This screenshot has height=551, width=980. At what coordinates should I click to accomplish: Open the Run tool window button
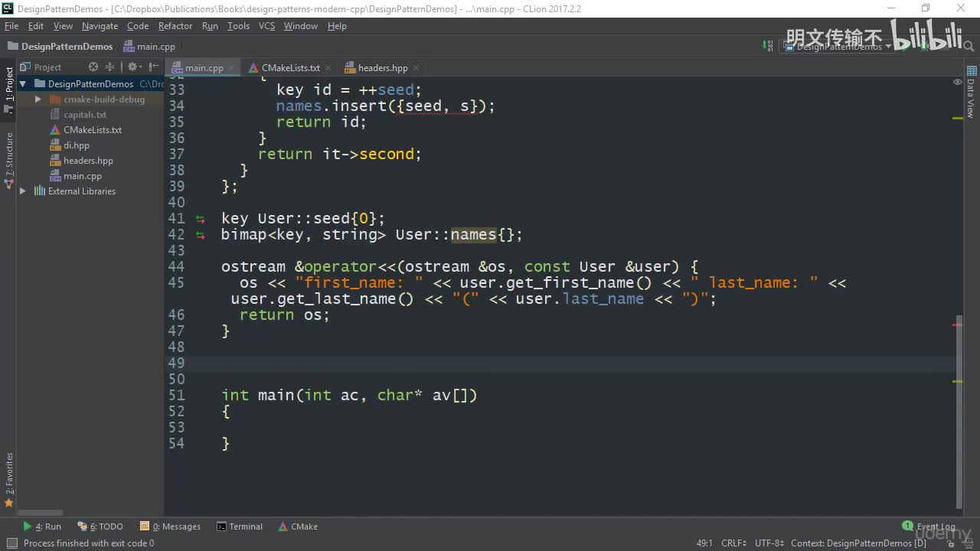coord(42,527)
